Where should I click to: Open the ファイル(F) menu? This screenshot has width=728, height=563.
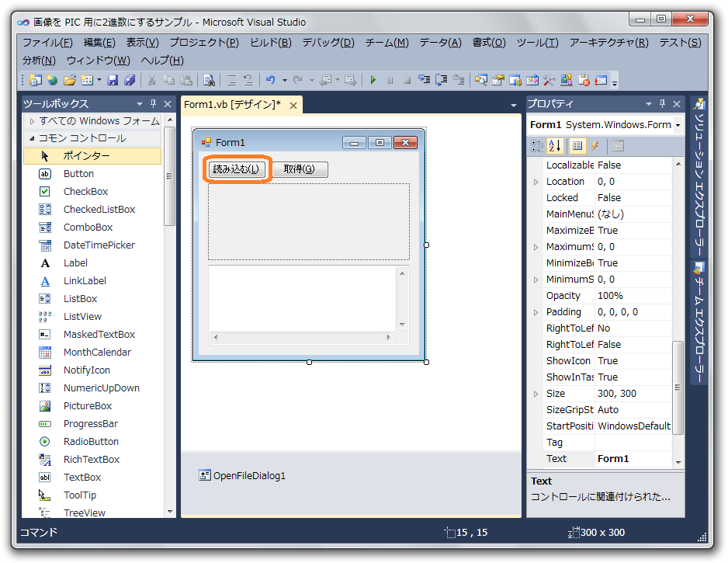pos(48,43)
